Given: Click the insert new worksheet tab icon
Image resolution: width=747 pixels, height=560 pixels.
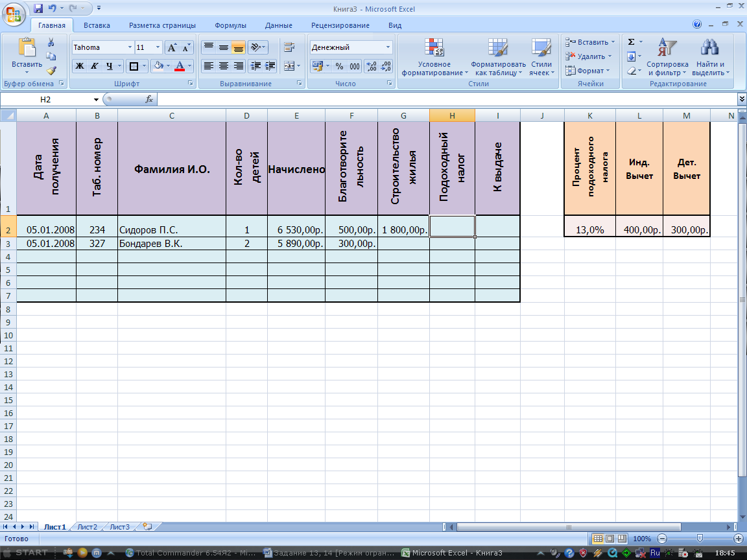Looking at the screenshot, I should coord(148,527).
